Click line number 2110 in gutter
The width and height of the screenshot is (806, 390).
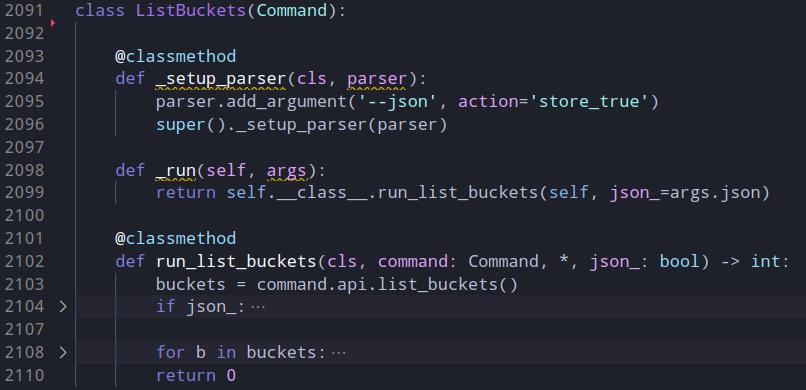click(24, 376)
